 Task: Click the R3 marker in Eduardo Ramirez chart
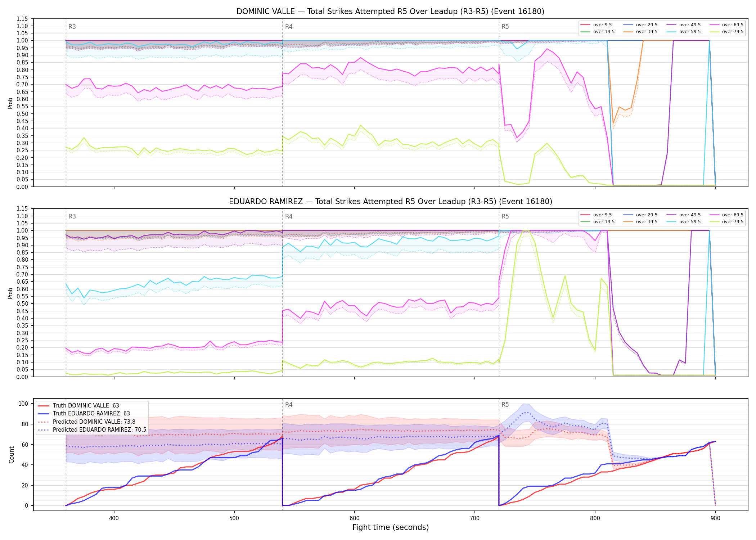(x=72, y=216)
